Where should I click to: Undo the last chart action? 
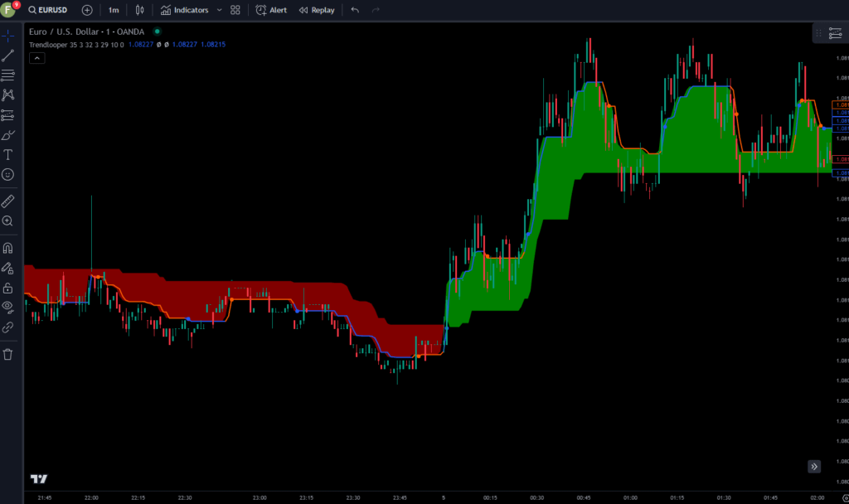coord(355,10)
